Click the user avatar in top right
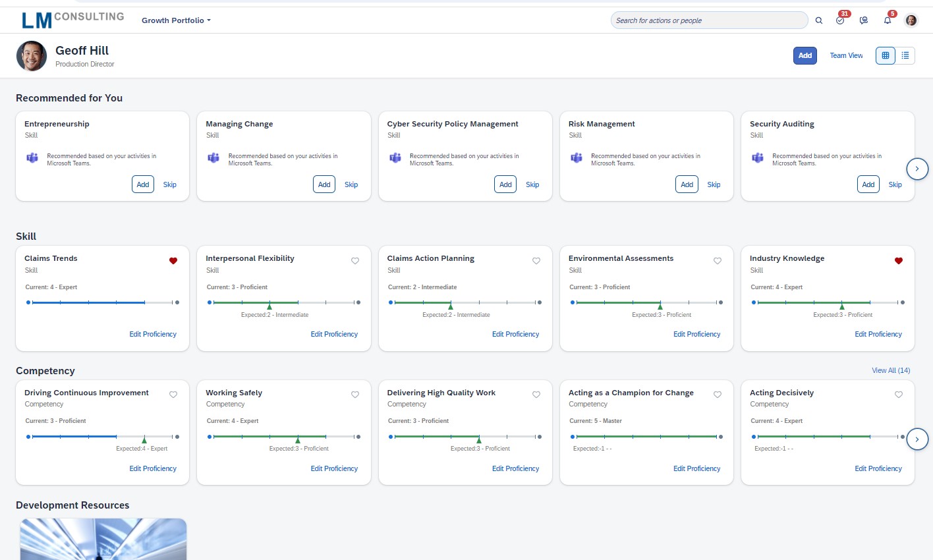The height and width of the screenshot is (560, 933). coord(911,20)
